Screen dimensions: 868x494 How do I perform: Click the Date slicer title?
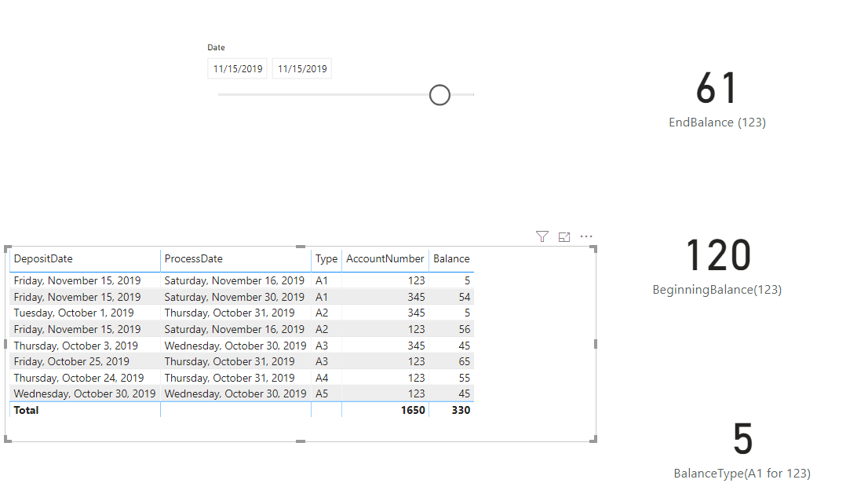click(x=216, y=48)
